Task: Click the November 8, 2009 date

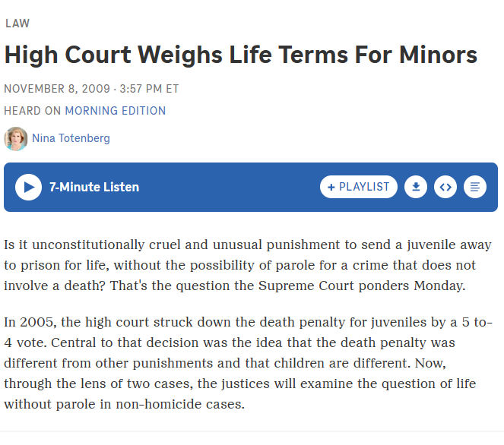Action: tap(57, 88)
